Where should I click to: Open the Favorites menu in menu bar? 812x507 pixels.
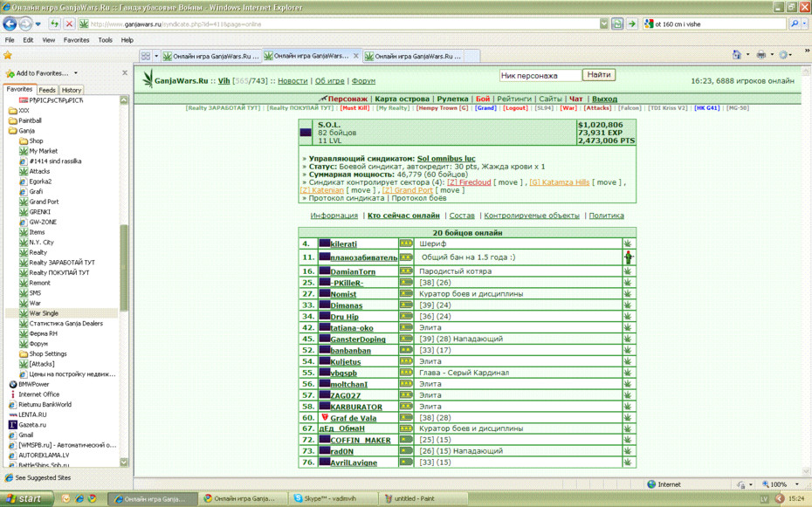tap(76, 40)
